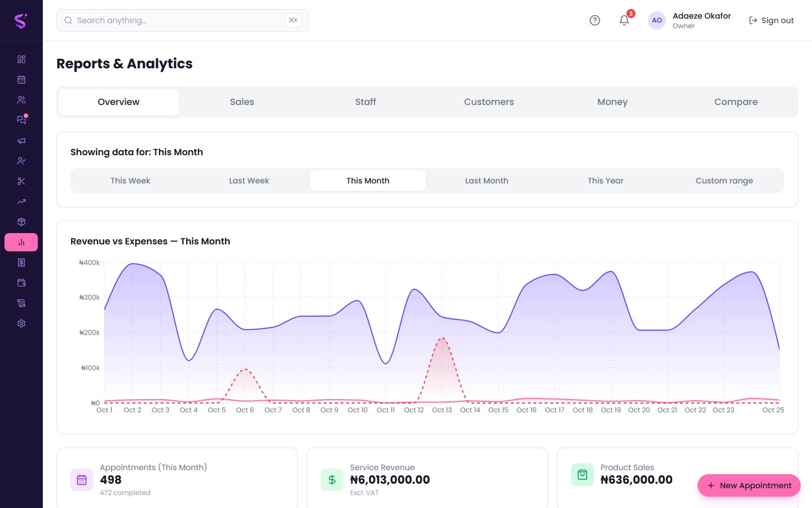Open the calendar icon in the sidebar
The image size is (812, 508).
tap(21, 80)
